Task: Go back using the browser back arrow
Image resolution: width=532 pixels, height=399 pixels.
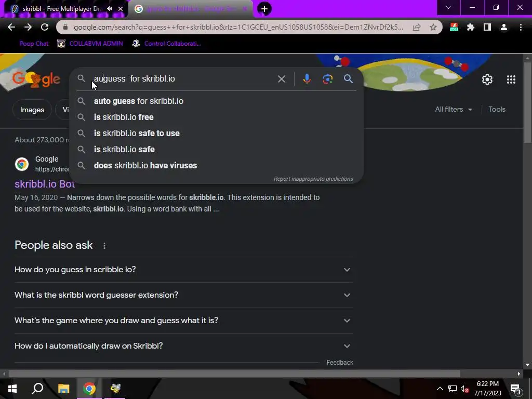Action: tap(11, 27)
